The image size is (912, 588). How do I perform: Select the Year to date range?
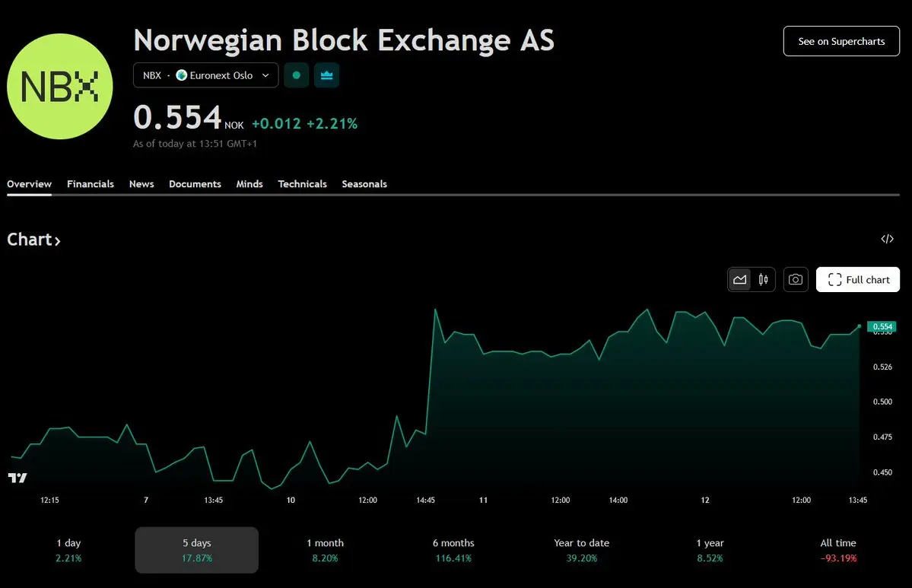point(582,550)
